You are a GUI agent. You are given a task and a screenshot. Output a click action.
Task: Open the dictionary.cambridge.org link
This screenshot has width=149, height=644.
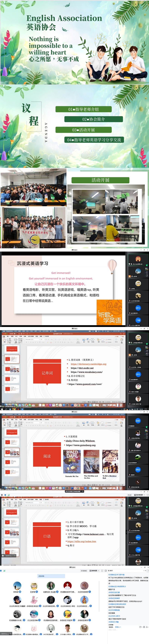[x=88, y=364]
